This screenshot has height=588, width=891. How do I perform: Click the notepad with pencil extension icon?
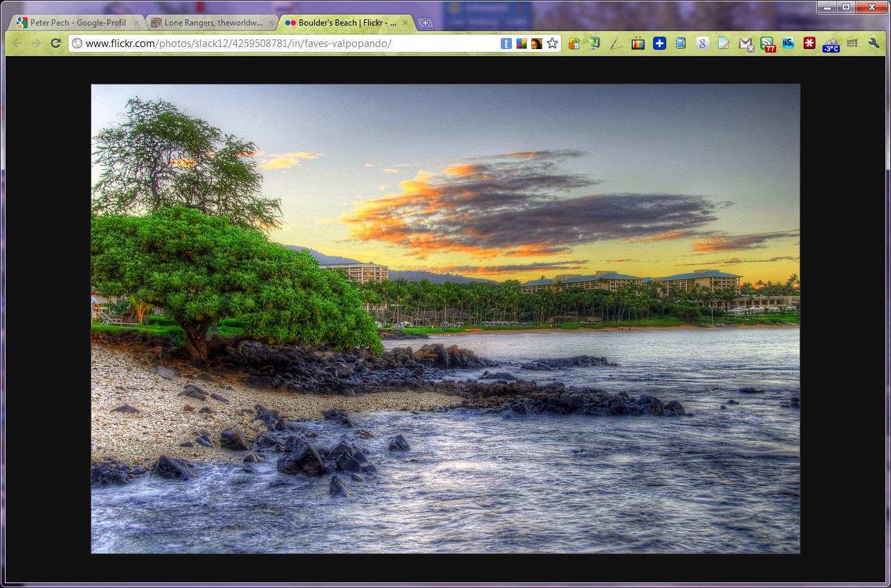724,44
